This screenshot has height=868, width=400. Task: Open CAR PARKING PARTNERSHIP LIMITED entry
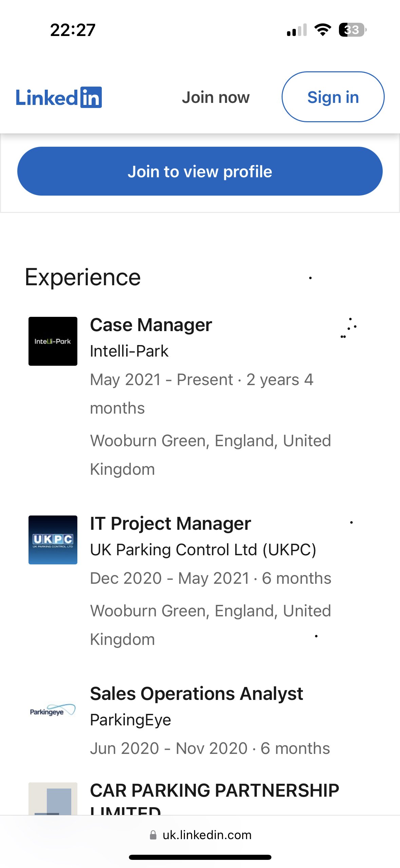pos(214,799)
